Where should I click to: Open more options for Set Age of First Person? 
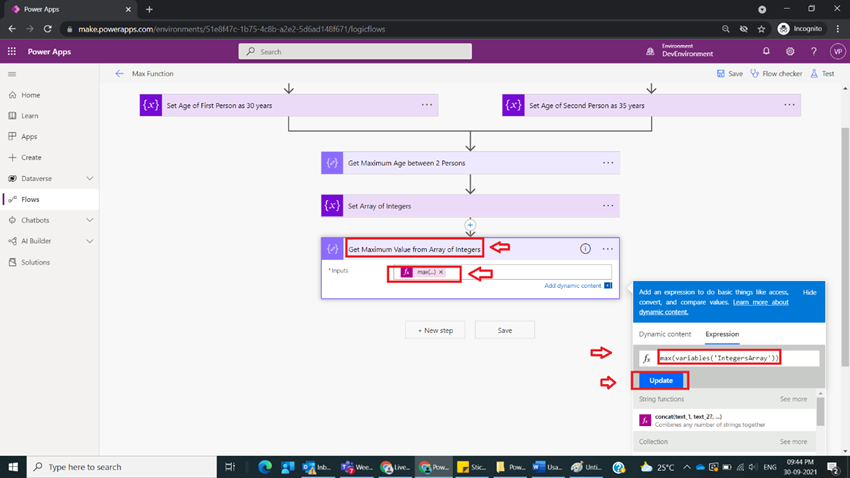(427, 105)
